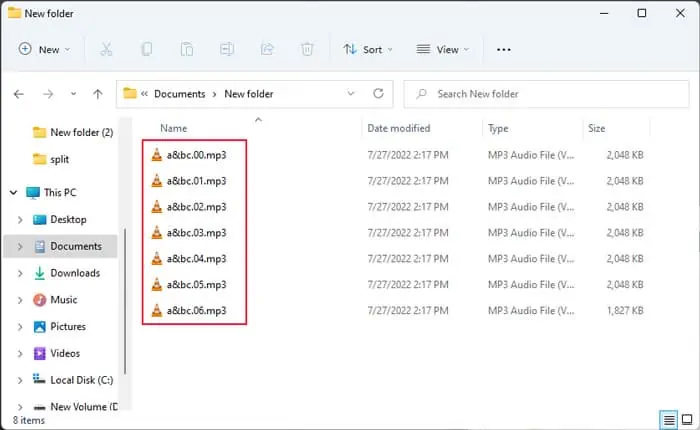Open Pictures in the navigation pane

(x=59, y=326)
